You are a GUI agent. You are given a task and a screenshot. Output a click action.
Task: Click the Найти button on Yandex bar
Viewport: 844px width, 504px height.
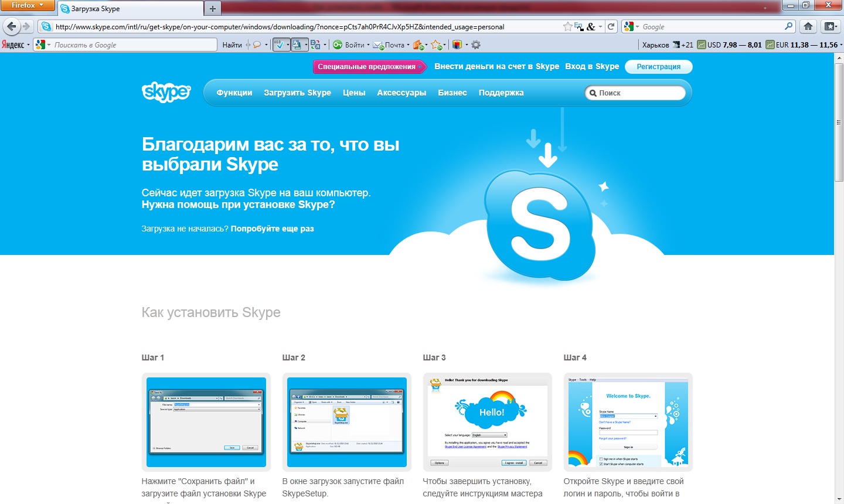click(232, 45)
